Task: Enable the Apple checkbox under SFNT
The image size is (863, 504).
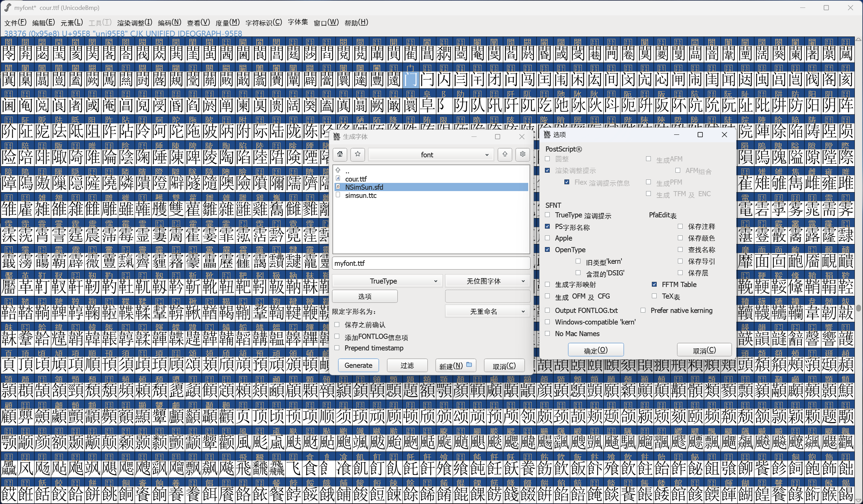Action: tap(547, 238)
